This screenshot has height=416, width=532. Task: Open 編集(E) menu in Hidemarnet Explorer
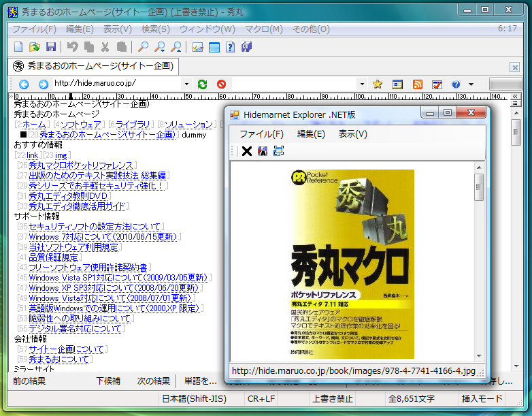tap(311, 134)
